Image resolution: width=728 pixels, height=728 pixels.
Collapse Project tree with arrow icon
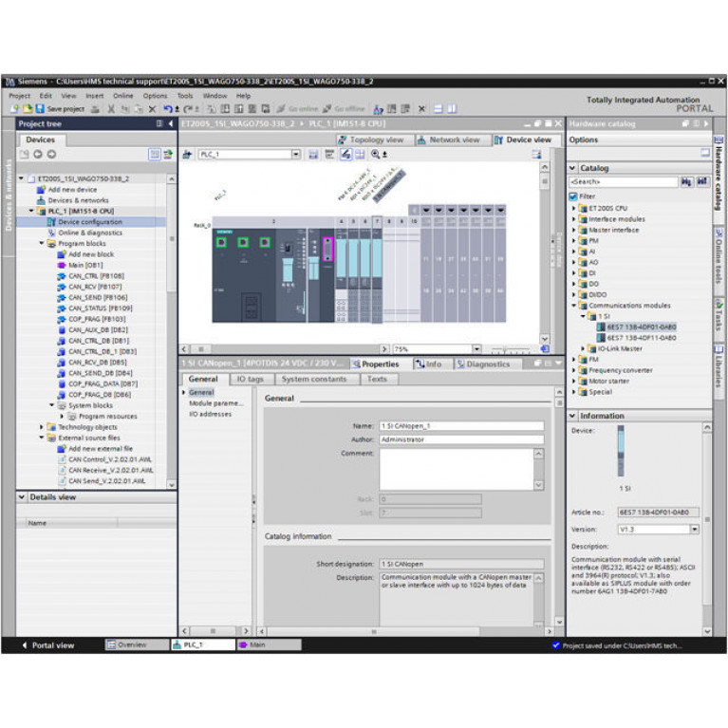(x=171, y=123)
